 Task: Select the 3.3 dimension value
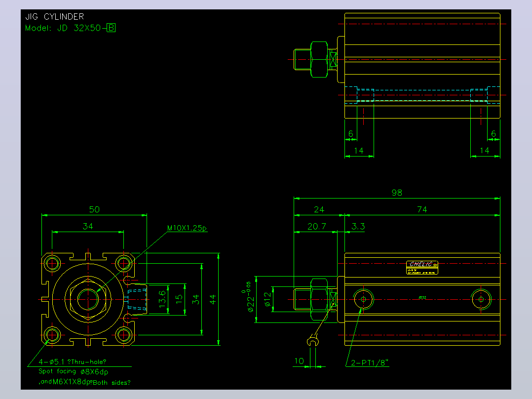point(358,227)
